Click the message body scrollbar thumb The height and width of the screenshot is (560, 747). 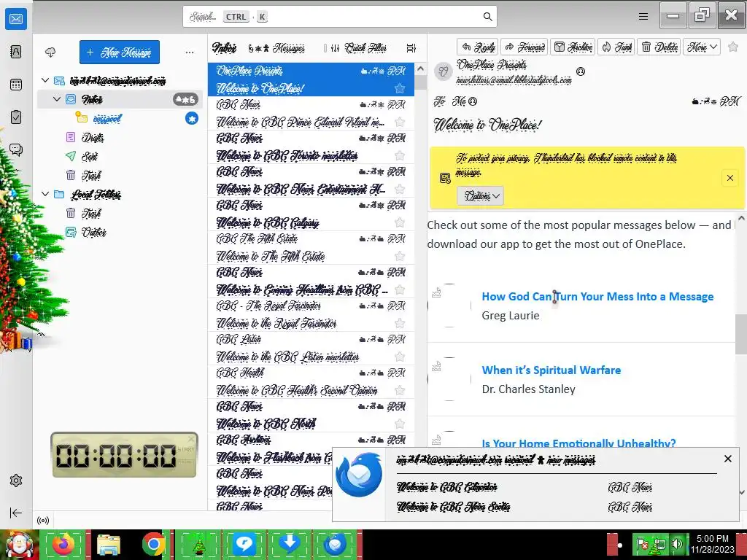click(741, 333)
